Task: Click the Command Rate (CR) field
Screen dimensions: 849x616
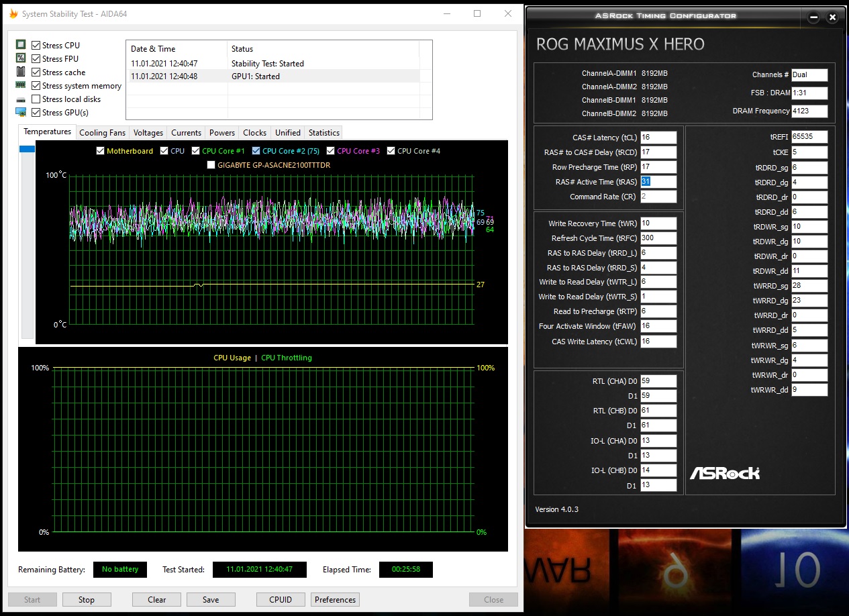Action: pyautogui.click(x=658, y=197)
